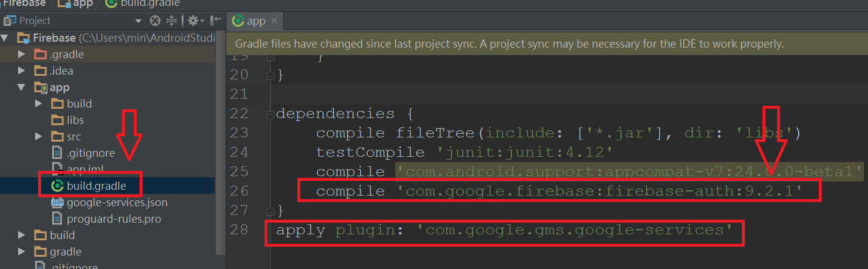This screenshot has height=269, width=868.
Task: Select the libs folder label
Action: 75,120
